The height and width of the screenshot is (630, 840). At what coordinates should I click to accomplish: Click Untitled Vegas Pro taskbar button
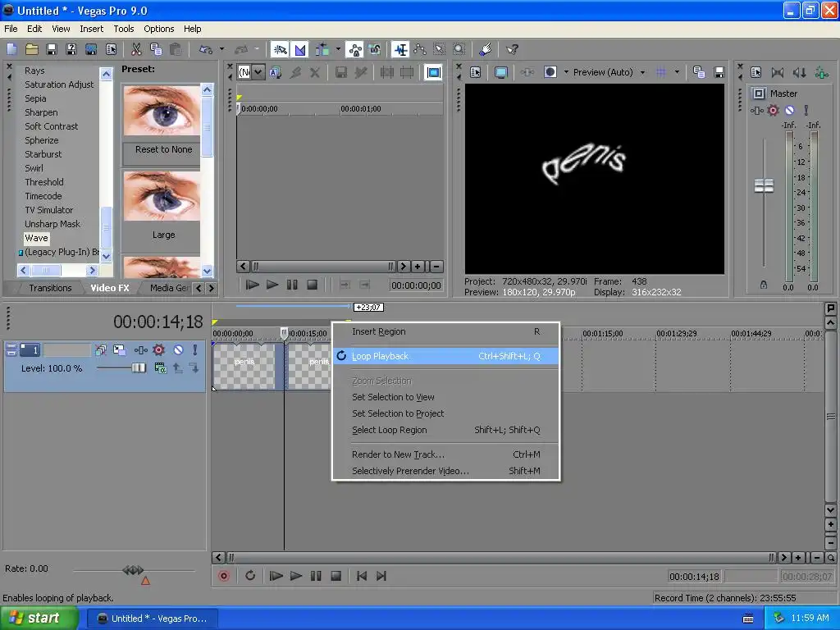point(152,619)
